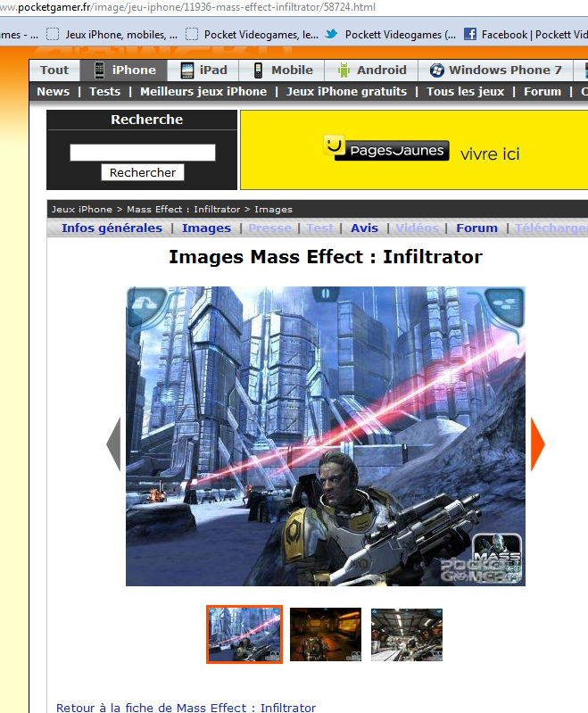Select the iPhone platform tab
Image resolution: width=588 pixels, height=713 pixels.
coord(124,70)
